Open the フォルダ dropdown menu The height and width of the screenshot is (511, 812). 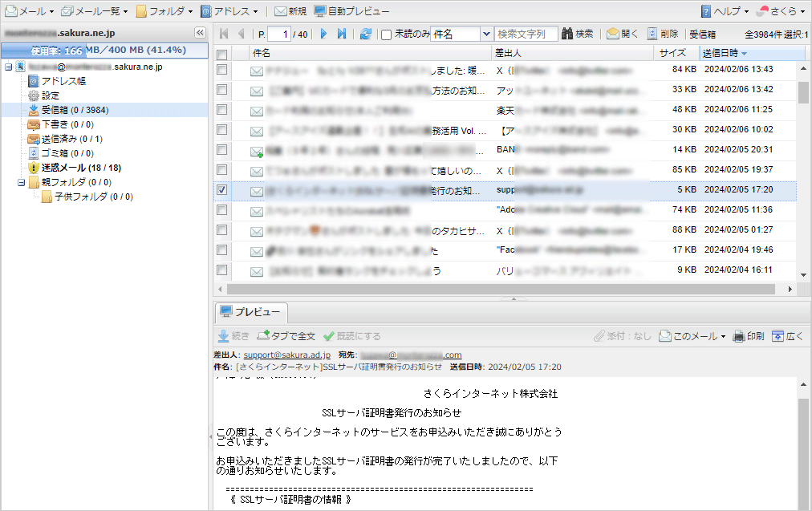(164, 11)
